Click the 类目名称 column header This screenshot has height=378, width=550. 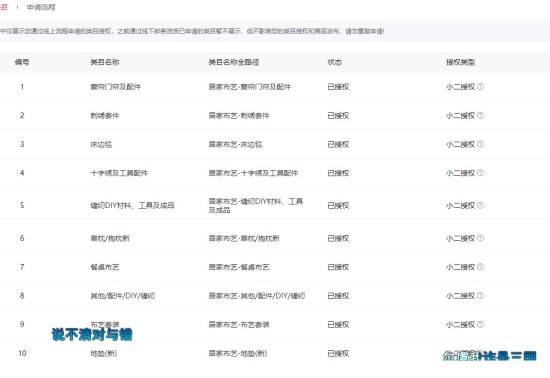pos(105,62)
